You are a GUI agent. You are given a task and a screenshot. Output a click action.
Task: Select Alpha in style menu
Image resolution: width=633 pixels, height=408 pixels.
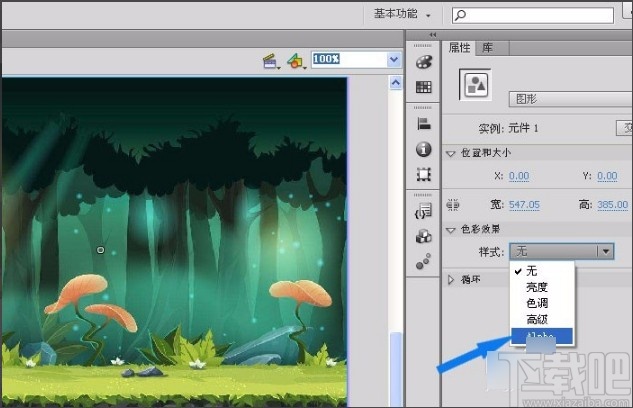(x=542, y=336)
